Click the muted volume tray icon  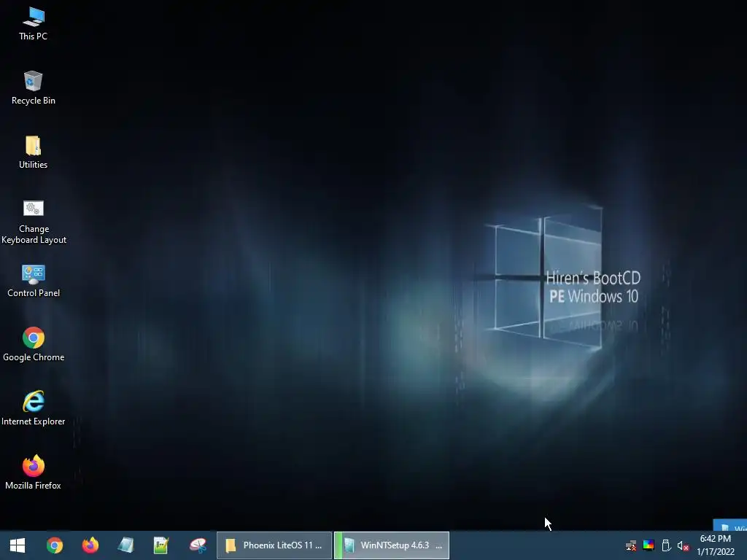pyautogui.click(x=683, y=545)
